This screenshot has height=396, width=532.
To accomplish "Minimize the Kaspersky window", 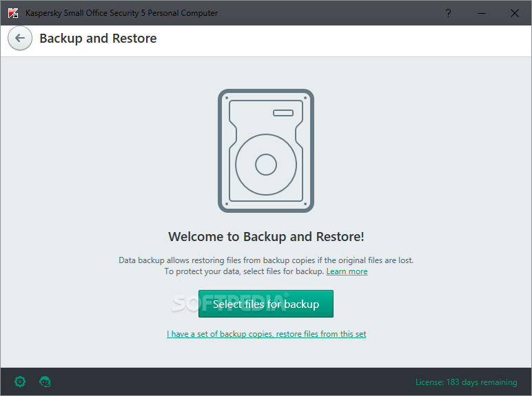I will 482,13.
